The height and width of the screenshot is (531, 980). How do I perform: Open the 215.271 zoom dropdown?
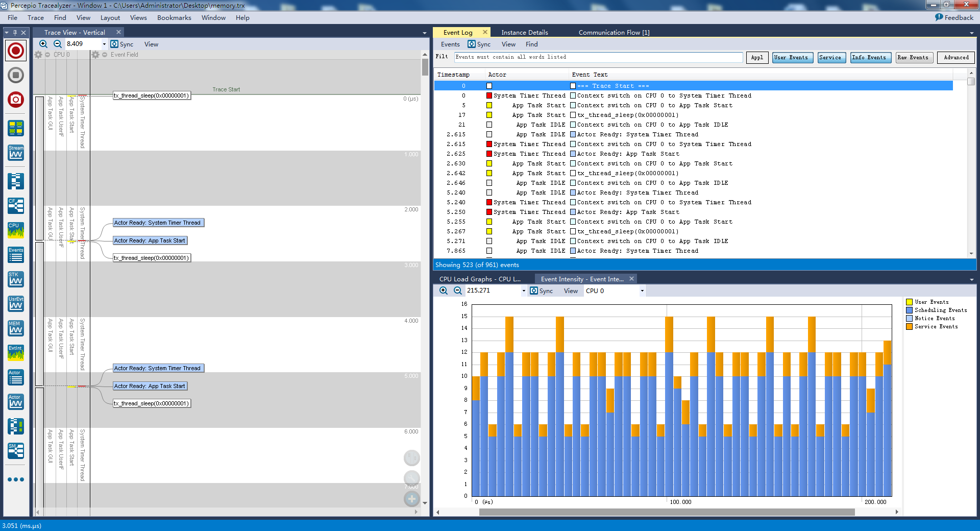pos(524,291)
